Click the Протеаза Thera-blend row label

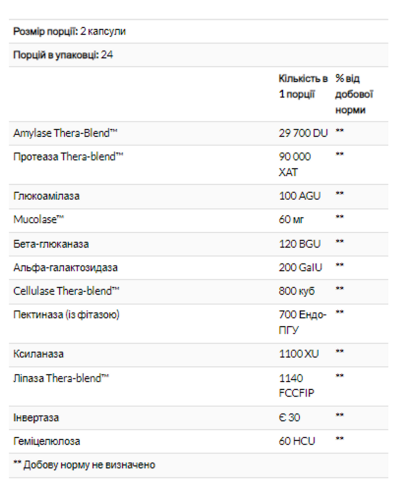coord(68,157)
